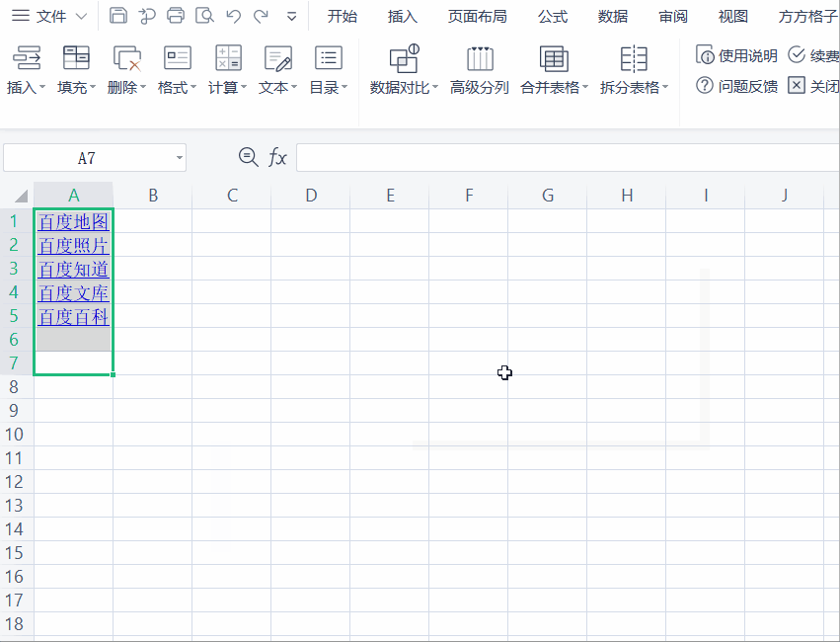This screenshot has width=840, height=642.
Task: Click the 插入 tool icon in ribbon
Action: click(x=27, y=57)
